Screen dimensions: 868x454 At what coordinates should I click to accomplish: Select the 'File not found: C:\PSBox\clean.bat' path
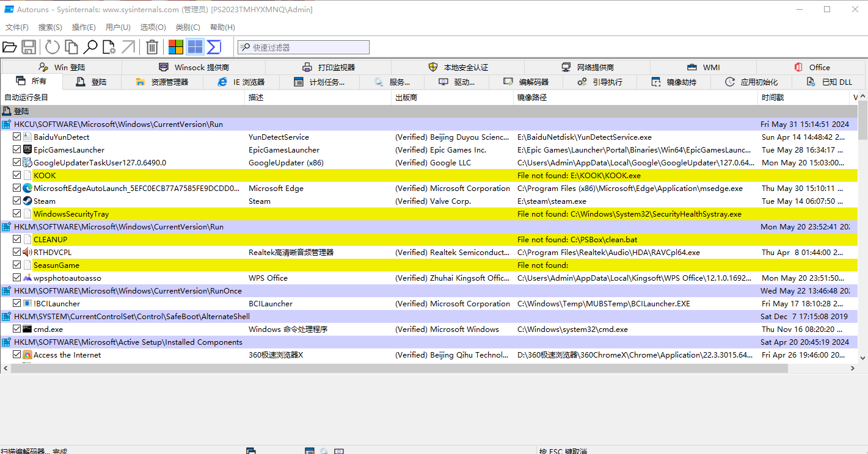577,239
